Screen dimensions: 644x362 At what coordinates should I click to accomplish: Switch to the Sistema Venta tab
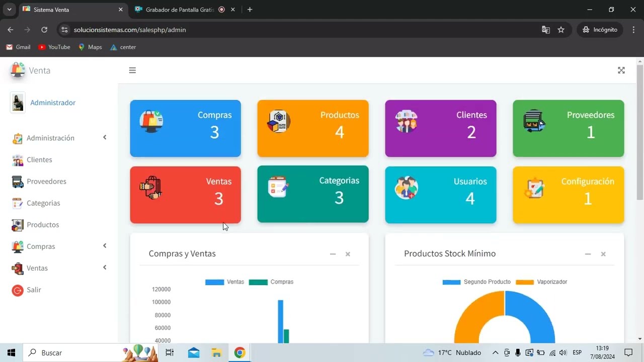tap(73, 10)
